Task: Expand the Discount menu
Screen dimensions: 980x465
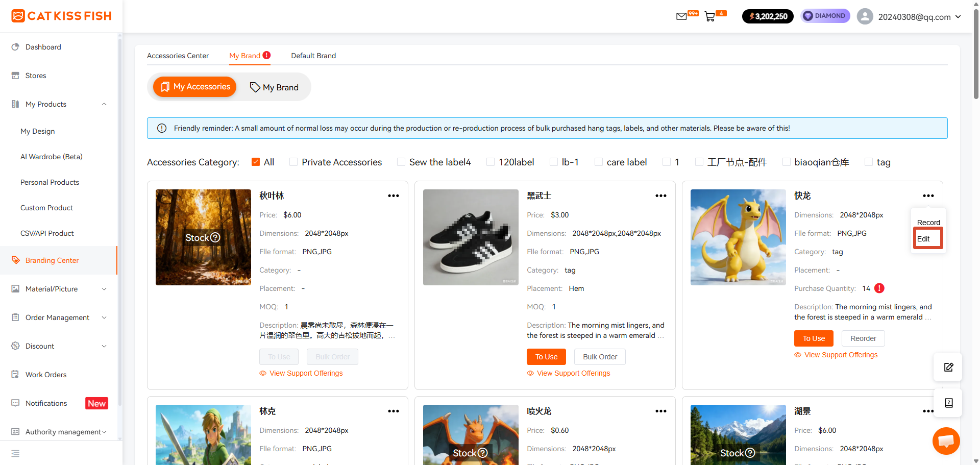Action: (104, 346)
